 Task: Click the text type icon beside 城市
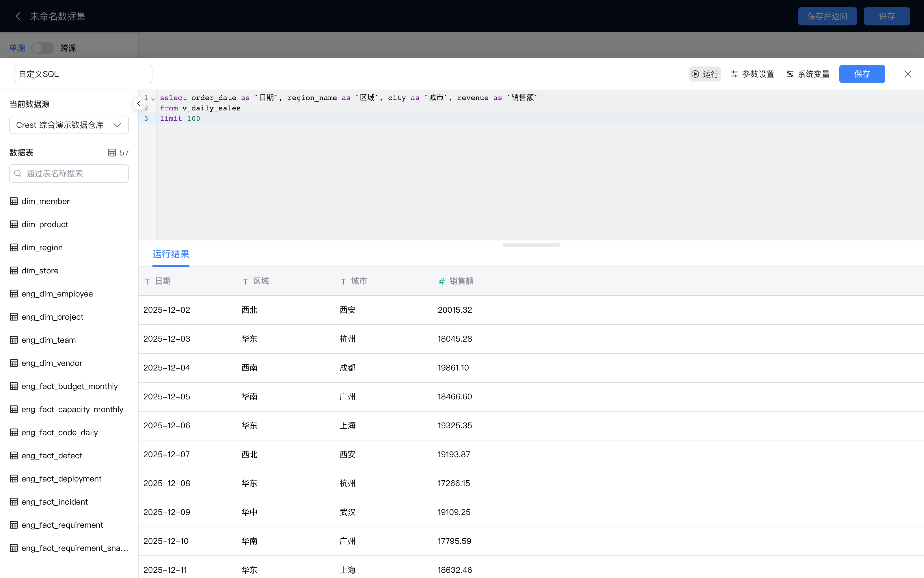(343, 282)
